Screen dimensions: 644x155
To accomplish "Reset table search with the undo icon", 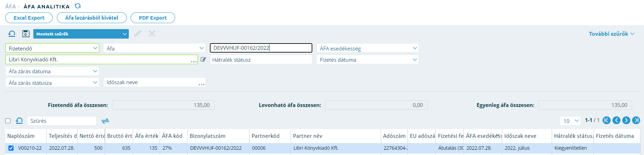I will coord(19,121).
